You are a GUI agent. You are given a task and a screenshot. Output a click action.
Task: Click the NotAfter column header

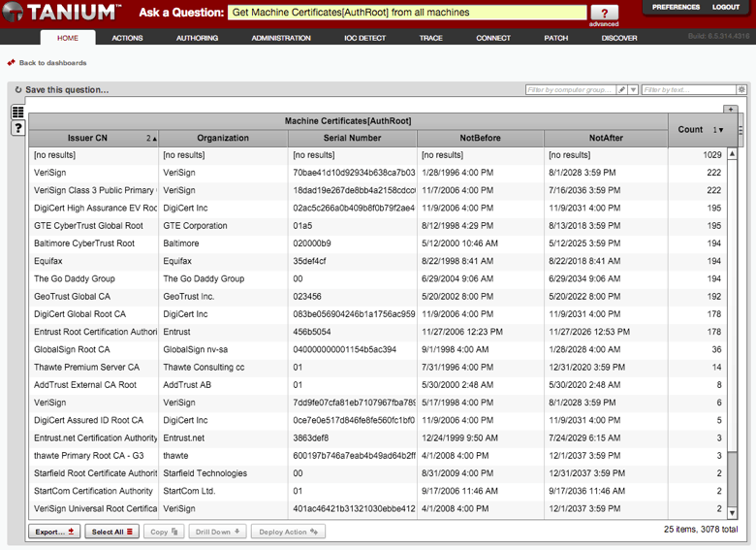coord(606,138)
